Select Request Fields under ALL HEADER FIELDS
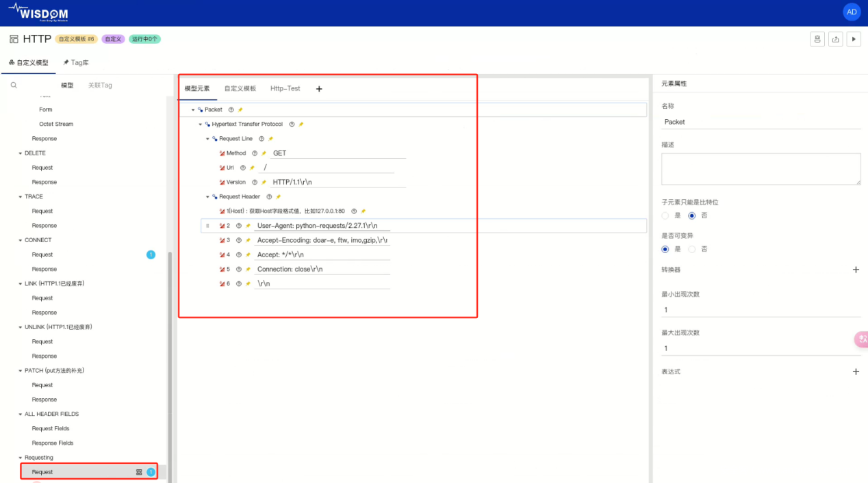 click(x=51, y=428)
